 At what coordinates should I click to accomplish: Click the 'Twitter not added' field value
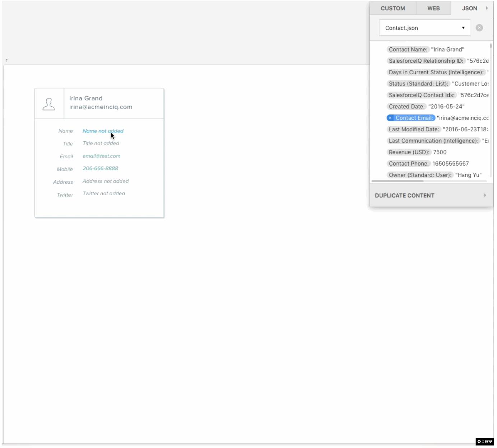[104, 193]
